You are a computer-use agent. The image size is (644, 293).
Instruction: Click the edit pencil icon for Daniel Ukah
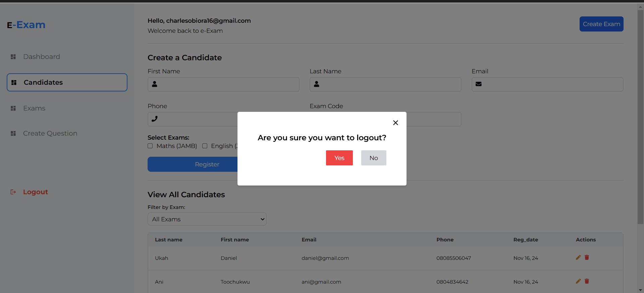click(578, 258)
